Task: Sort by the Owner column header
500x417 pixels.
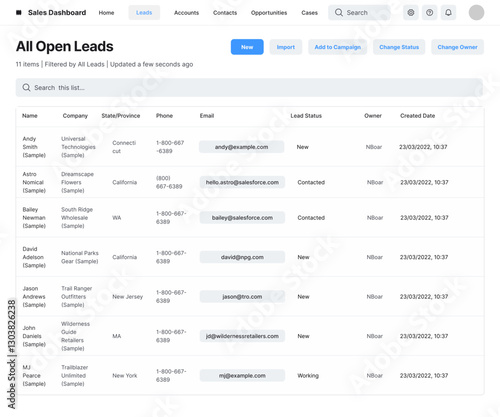Action: click(x=373, y=116)
